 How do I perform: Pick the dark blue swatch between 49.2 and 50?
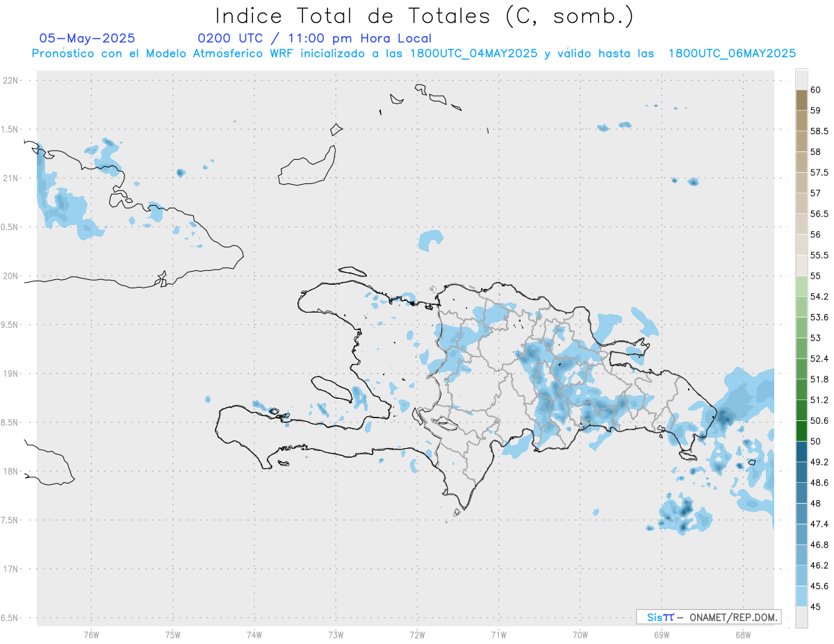801,452
